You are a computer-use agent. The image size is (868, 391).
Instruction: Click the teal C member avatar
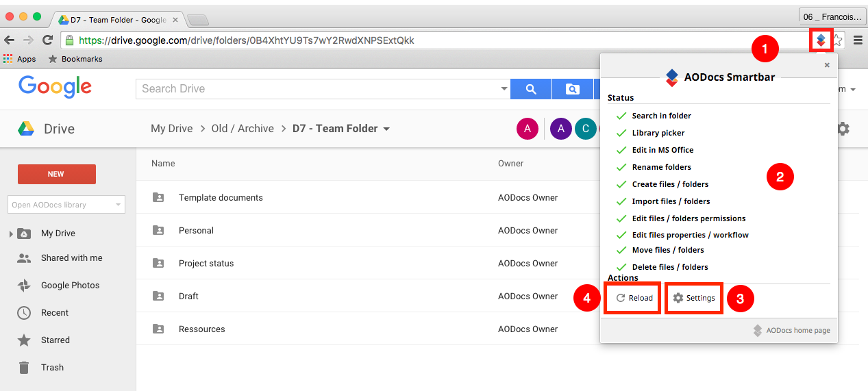pyautogui.click(x=585, y=129)
